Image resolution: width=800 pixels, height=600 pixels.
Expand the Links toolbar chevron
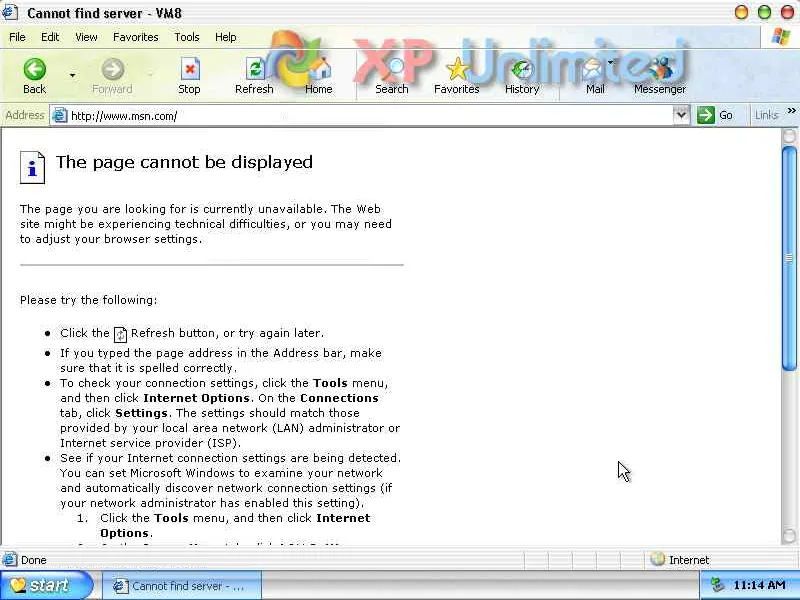pos(791,111)
